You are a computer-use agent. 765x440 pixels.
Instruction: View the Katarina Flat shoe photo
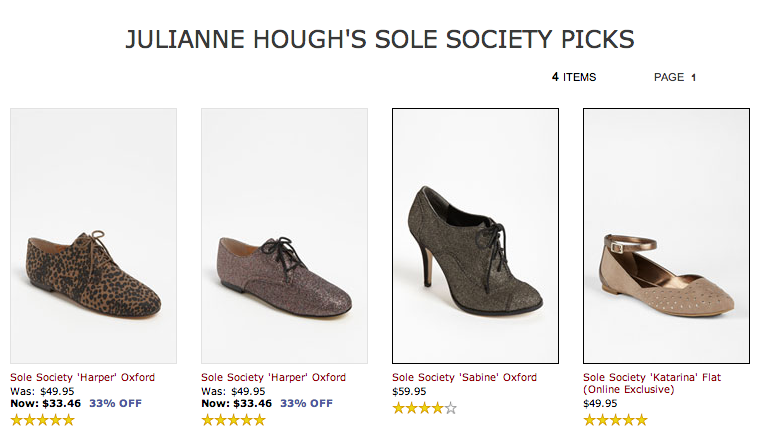[666, 235]
